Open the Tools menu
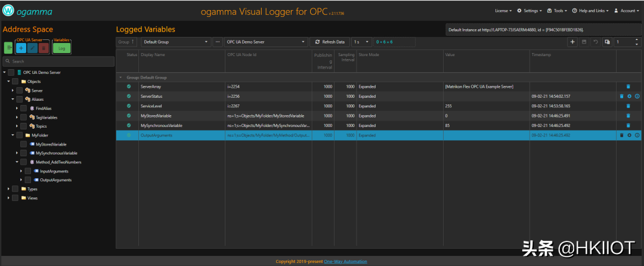 click(x=558, y=11)
